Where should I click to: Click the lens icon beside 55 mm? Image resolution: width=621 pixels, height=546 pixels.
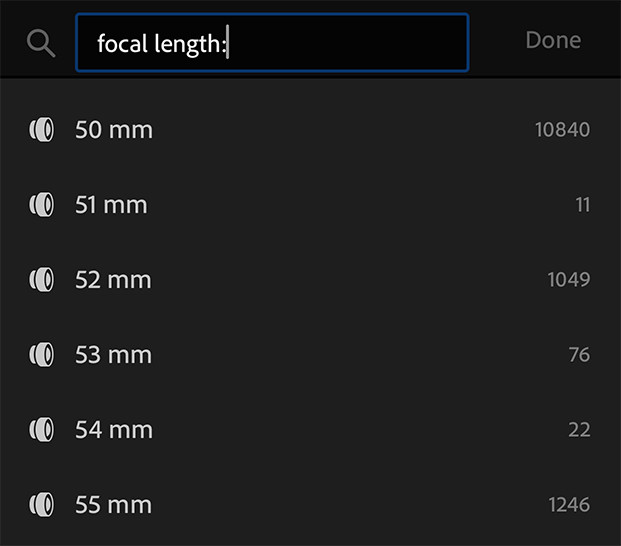(42, 504)
